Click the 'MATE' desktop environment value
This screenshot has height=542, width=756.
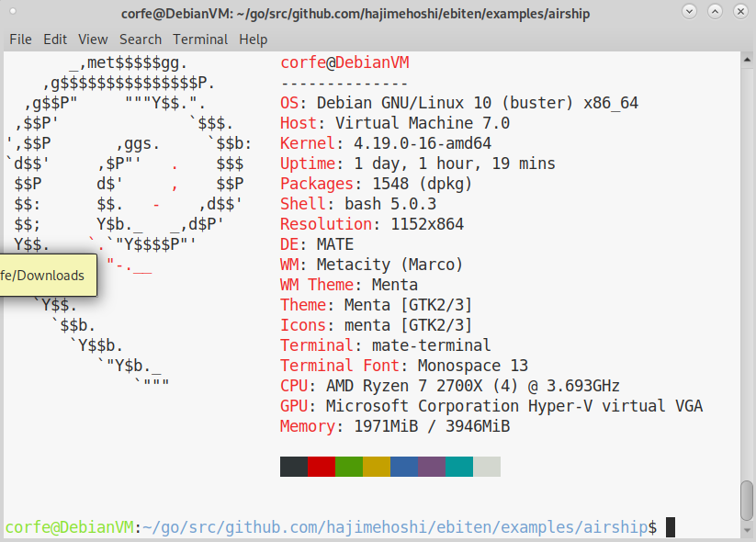pos(335,245)
